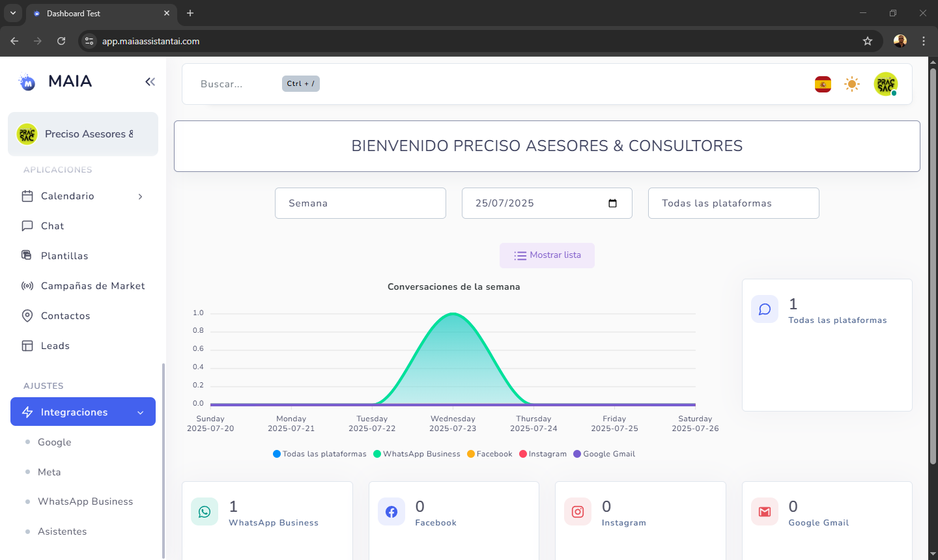Click the Google Gmail card icon
938x560 pixels.
tap(765, 512)
